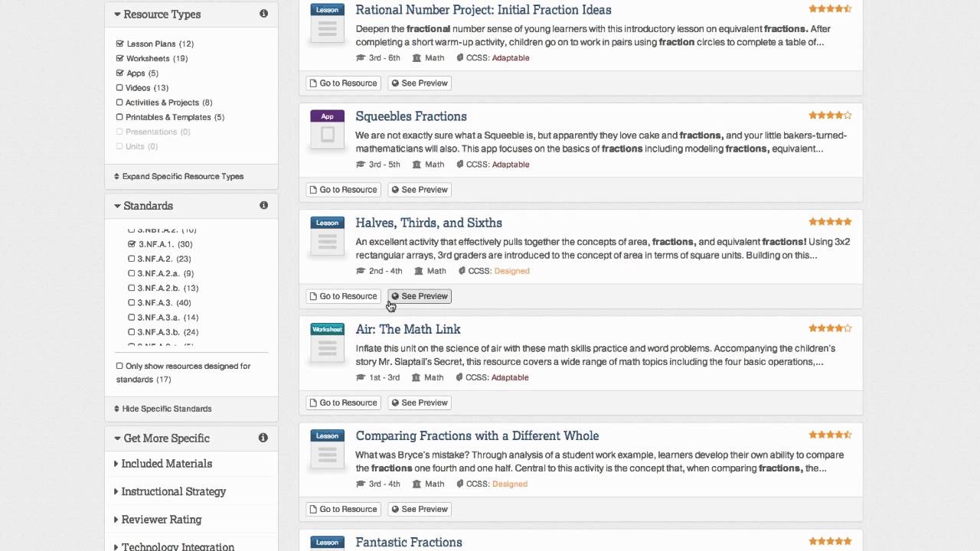The image size is (980, 551).
Task: Click the Comparing Fractions Lesson icon
Action: [327, 448]
